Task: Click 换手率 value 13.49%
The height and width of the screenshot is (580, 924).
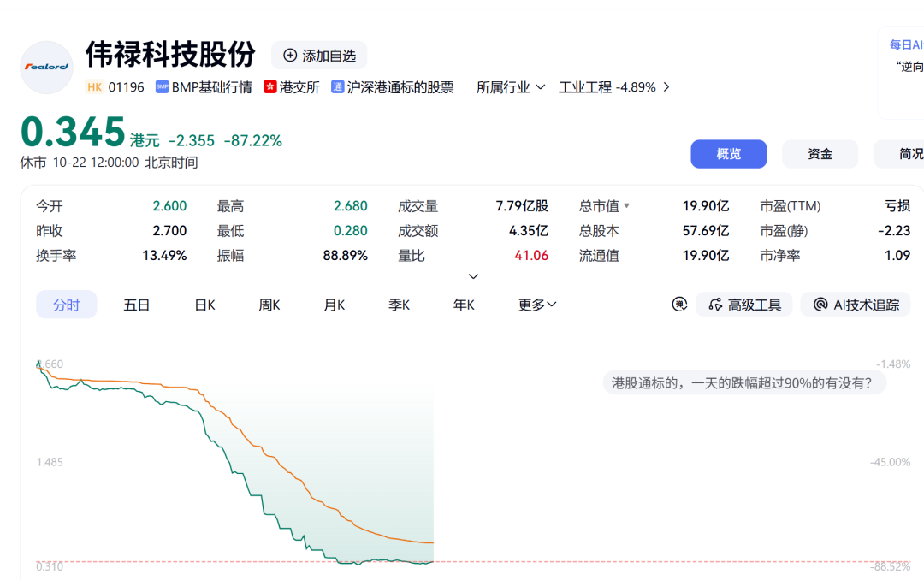Action: click(x=164, y=255)
